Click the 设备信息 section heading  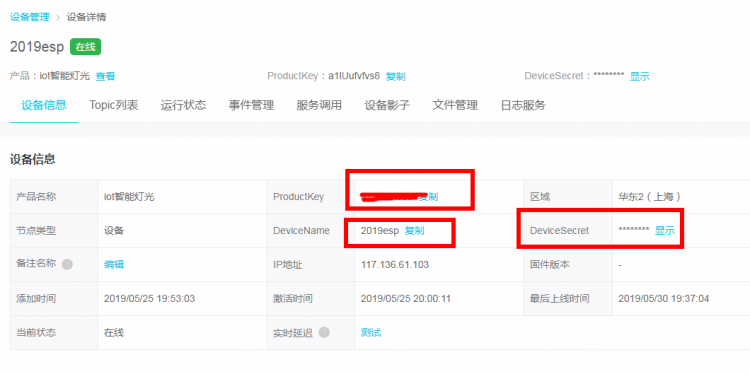point(33,159)
